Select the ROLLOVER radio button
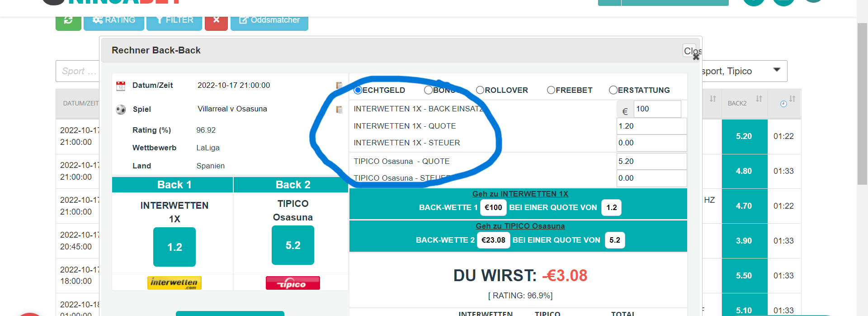Screen dimensions: 868x316 480,90
